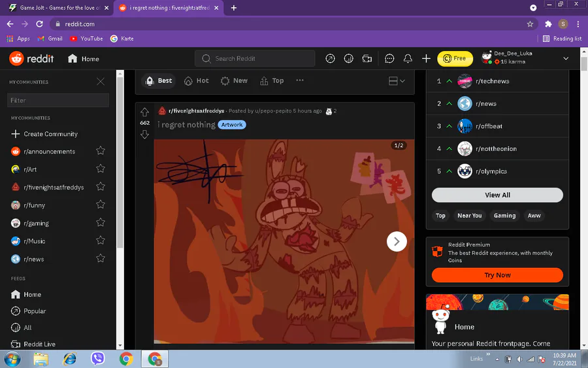Screen dimensions: 588x368
Task: Open the All chart icon in header
Action: click(x=348, y=59)
